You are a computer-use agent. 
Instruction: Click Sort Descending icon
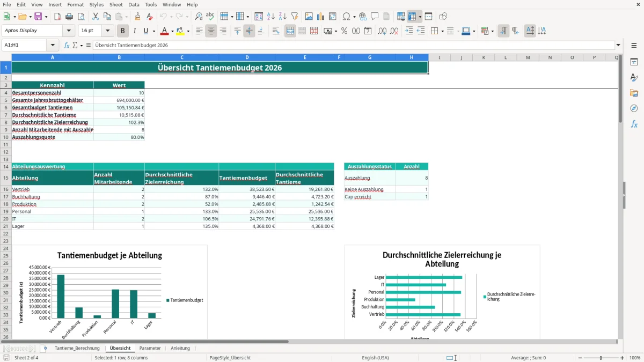[x=283, y=17]
